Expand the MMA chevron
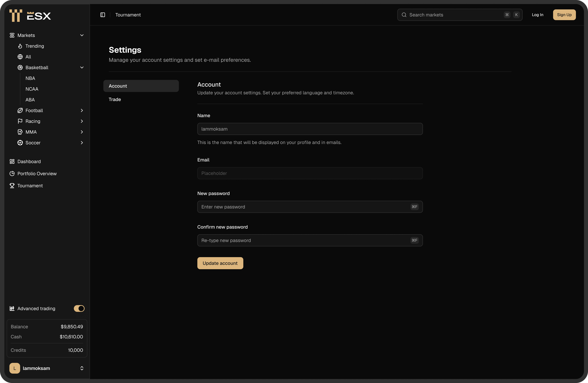The image size is (588, 383). tap(82, 132)
